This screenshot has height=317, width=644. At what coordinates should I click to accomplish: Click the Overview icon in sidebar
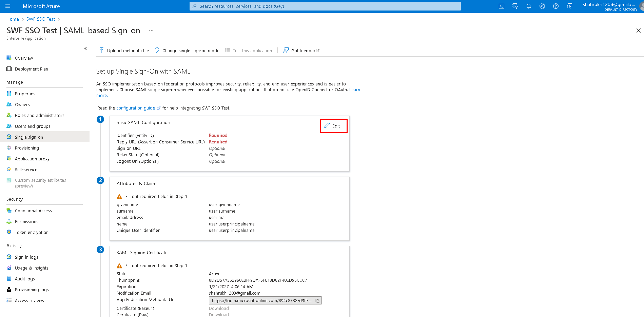(x=9, y=58)
